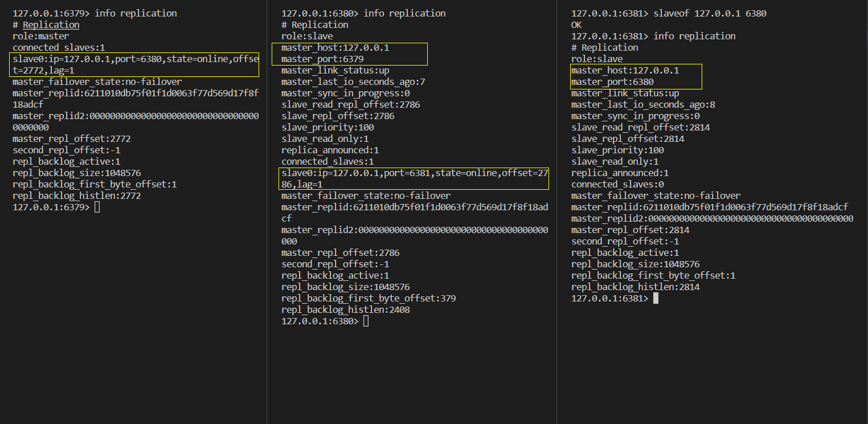Click the slave0 line listing port=6380
The image size is (868, 424).
(136, 64)
